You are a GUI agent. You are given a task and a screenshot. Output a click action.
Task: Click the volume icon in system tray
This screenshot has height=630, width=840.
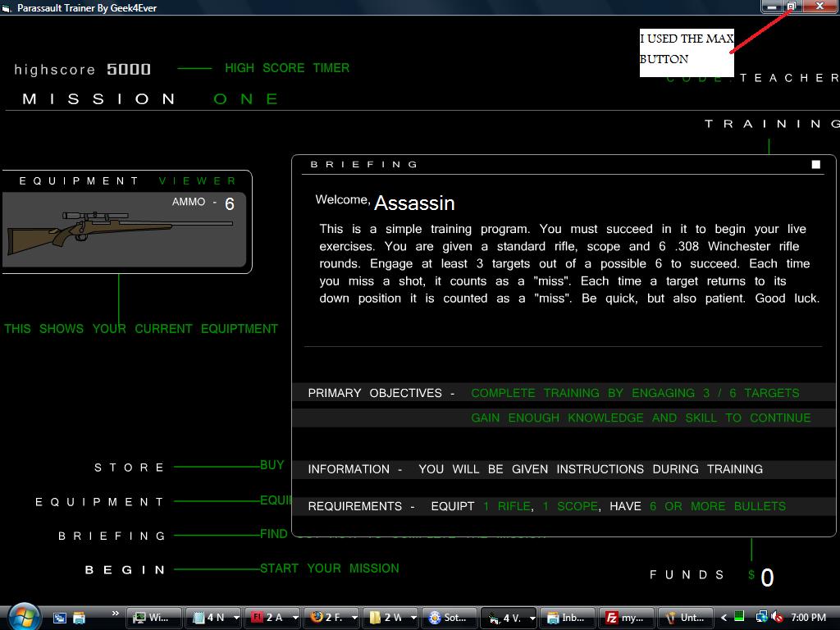[776, 617]
